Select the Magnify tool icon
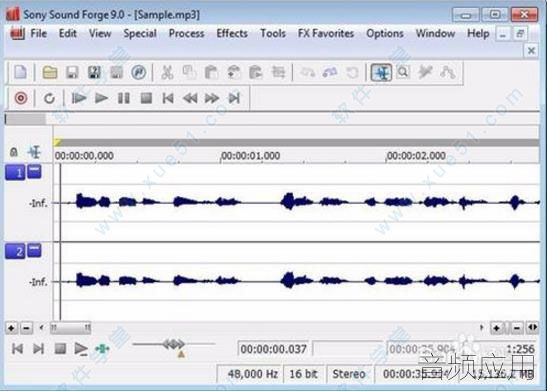The width and height of the screenshot is (547, 391). (x=403, y=73)
